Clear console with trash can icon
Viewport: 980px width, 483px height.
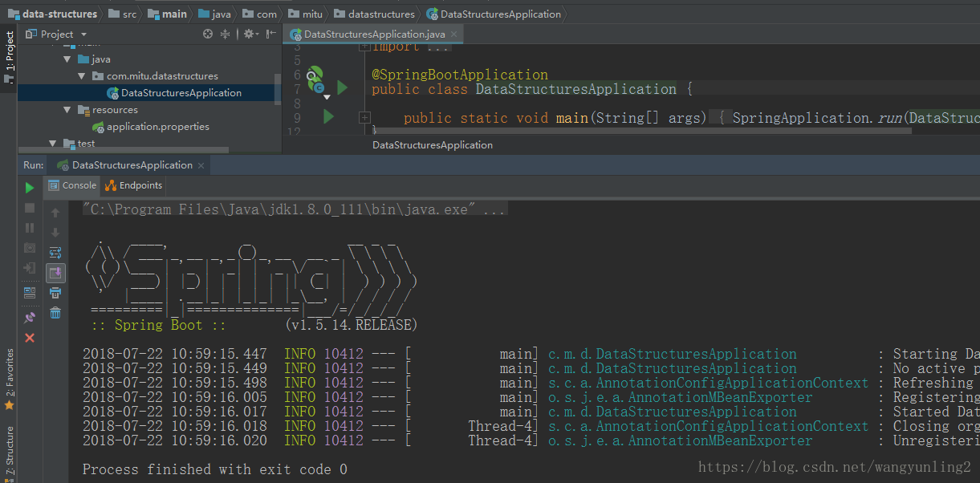(x=55, y=313)
